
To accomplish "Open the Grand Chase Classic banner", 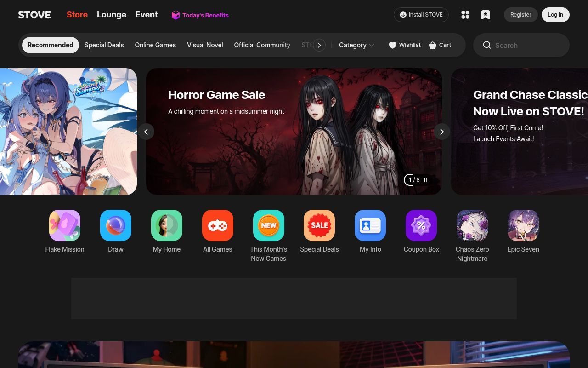I will click(520, 132).
